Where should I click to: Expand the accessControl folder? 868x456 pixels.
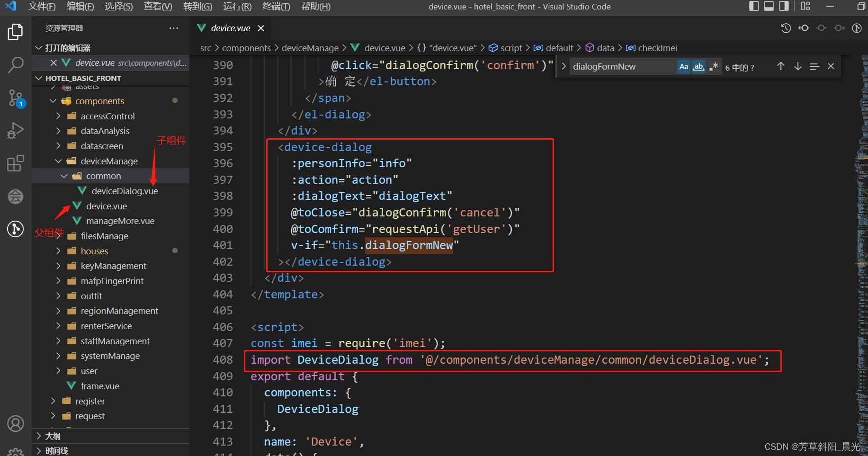[x=58, y=116]
